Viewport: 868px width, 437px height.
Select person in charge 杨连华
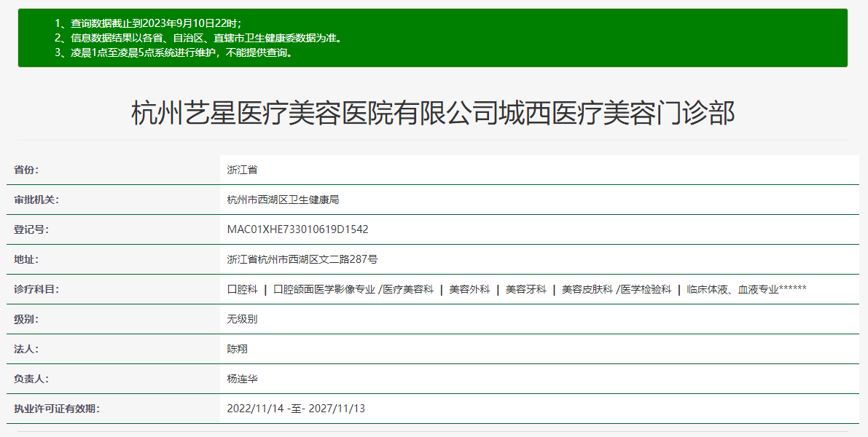point(242,379)
